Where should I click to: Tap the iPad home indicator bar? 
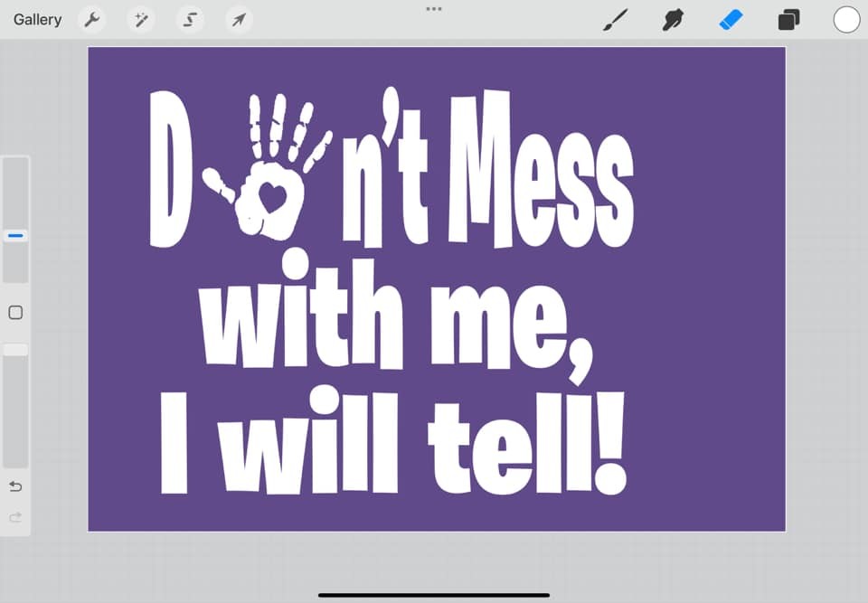pos(434,595)
